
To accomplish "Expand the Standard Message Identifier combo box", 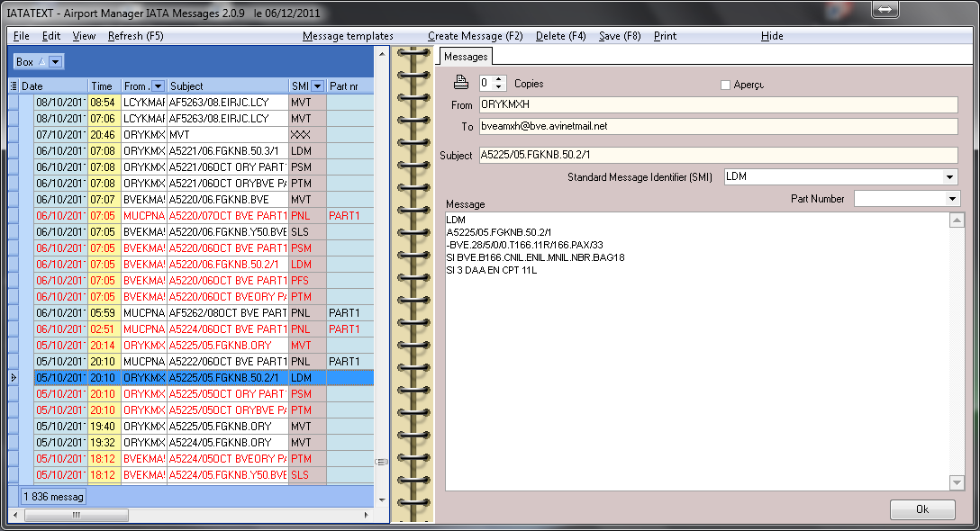I will tap(949, 177).
